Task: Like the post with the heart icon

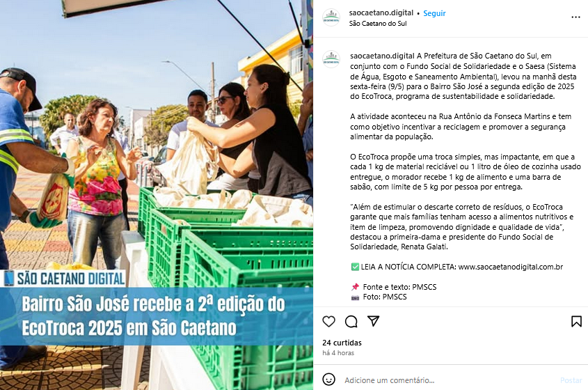Action: pyautogui.click(x=328, y=321)
